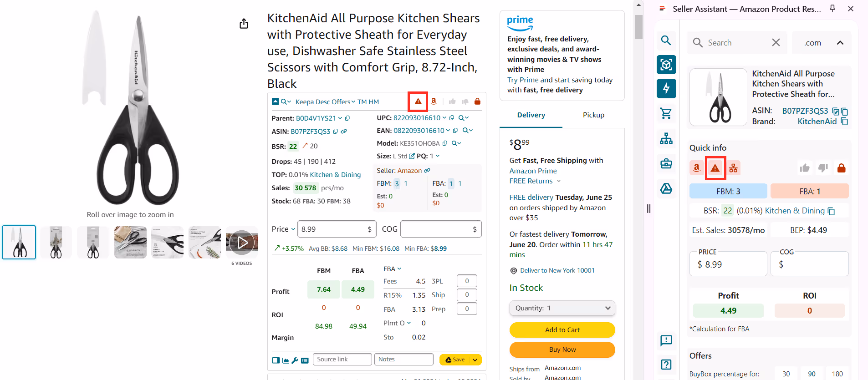The image size is (868, 380).
Task: Expand the Quantity dropdown
Action: [562, 308]
